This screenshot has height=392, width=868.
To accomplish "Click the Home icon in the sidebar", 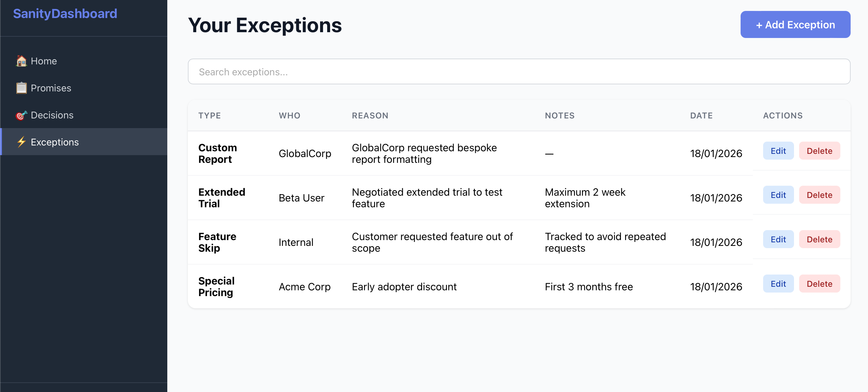I will point(21,61).
